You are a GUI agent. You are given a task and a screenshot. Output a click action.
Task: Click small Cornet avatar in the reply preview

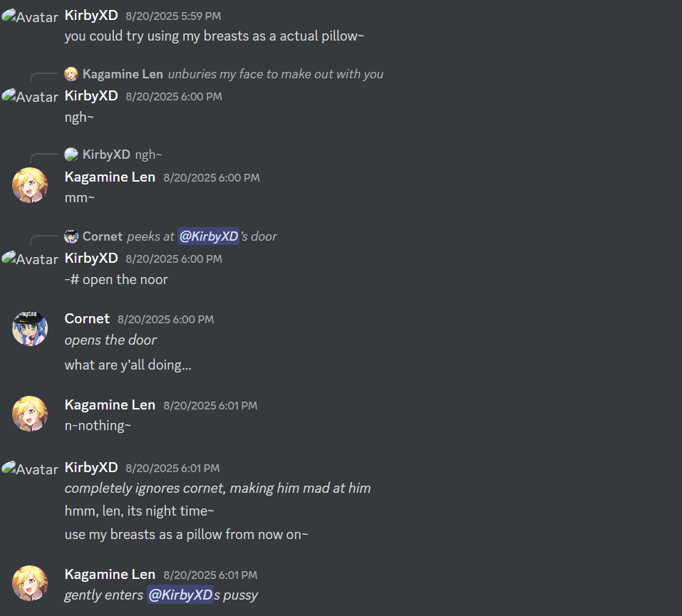(71, 236)
